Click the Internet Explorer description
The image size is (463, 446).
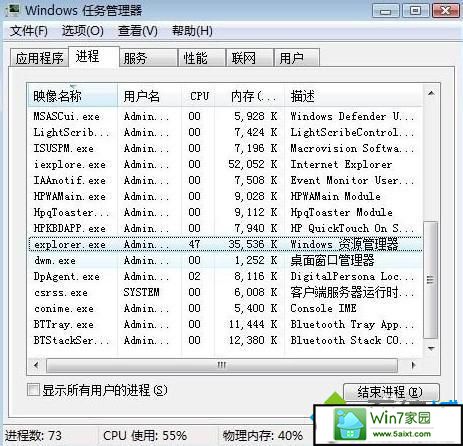(x=341, y=164)
